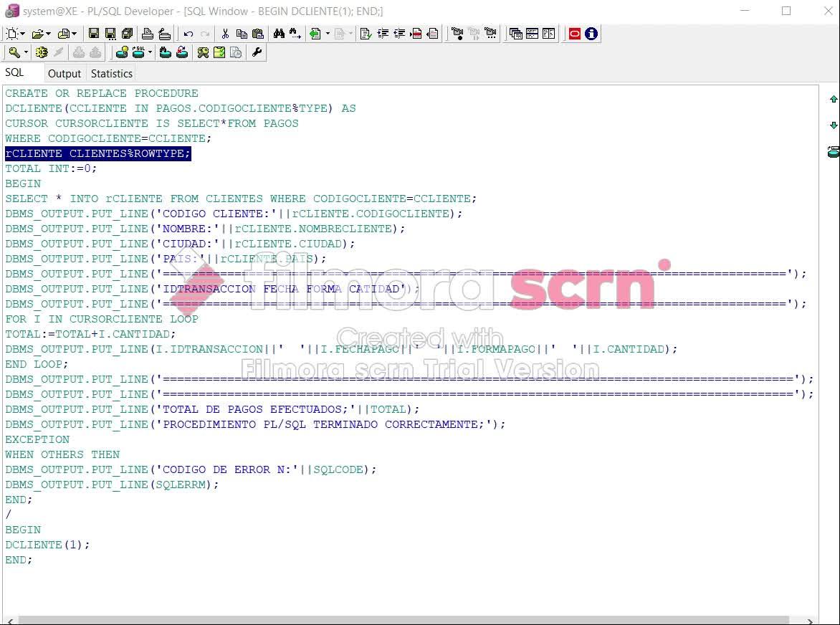
Task: Click the Save All icon
Action: (128, 34)
